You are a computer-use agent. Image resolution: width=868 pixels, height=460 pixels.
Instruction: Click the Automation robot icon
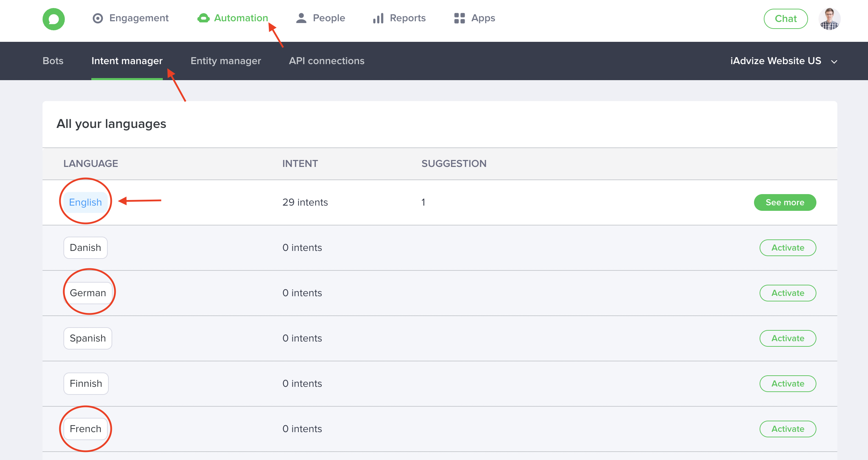203,18
